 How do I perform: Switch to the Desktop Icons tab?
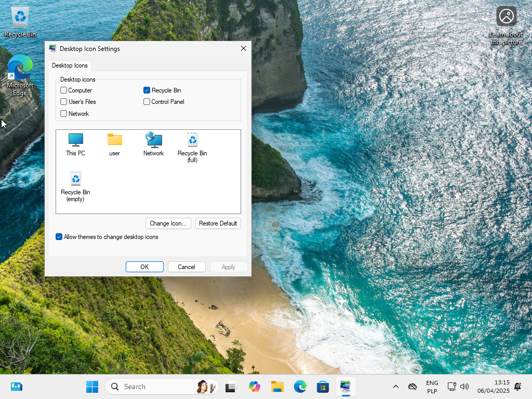(70, 65)
